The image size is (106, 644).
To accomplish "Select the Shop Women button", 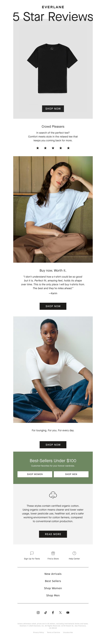I will pyautogui.click(x=35, y=474).
